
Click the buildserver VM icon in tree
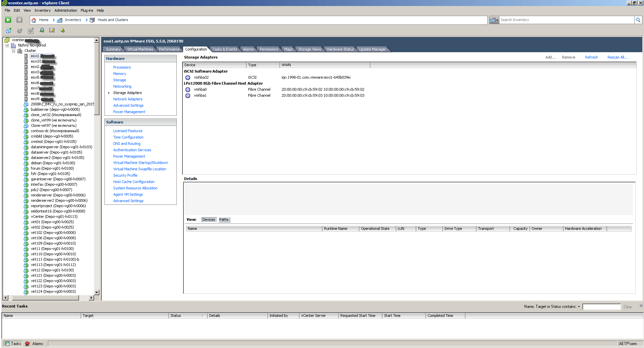pos(26,110)
